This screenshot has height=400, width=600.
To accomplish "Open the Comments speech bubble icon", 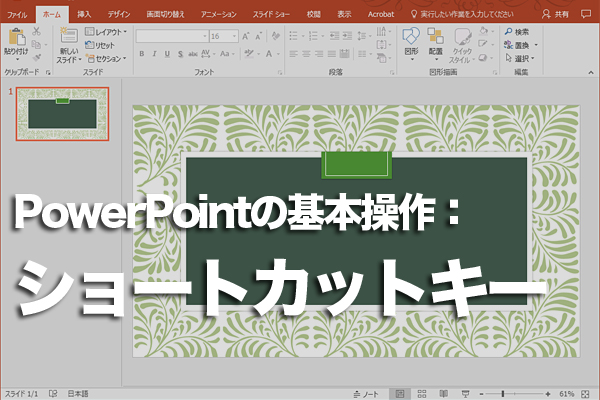I will (x=586, y=14).
